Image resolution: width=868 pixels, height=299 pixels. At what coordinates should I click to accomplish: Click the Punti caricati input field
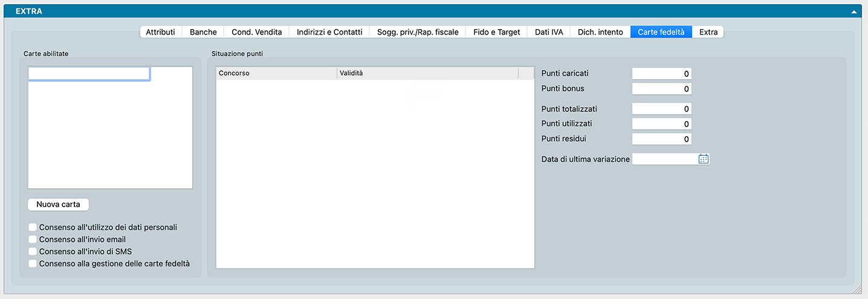coord(661,74)
